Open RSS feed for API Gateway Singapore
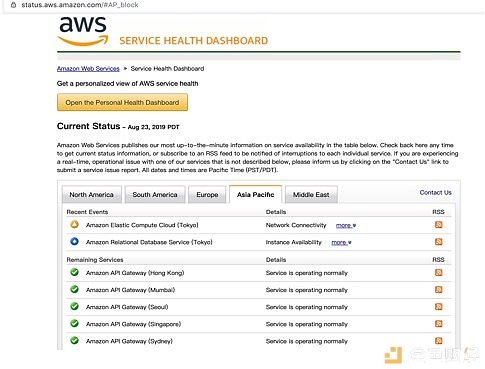 click(438, 323)
